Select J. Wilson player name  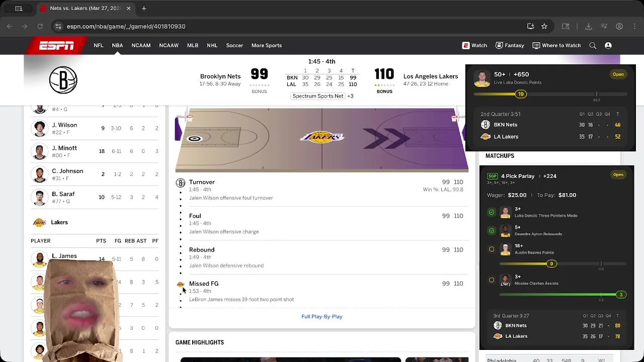[x=64, y=125]
